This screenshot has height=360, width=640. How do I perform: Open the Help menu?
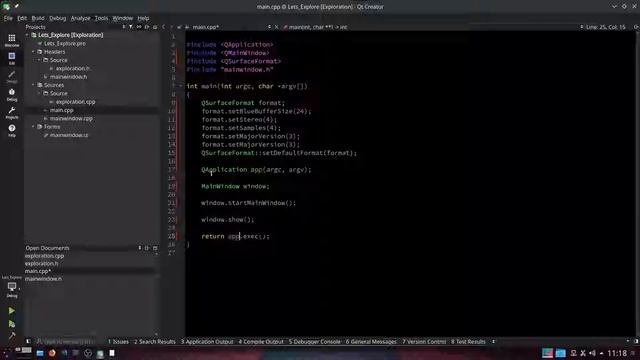[143, 18]
